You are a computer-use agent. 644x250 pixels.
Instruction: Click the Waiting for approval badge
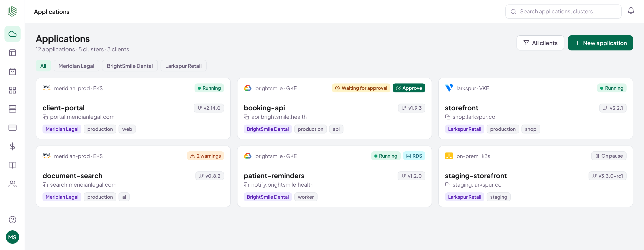click(361, 88)
